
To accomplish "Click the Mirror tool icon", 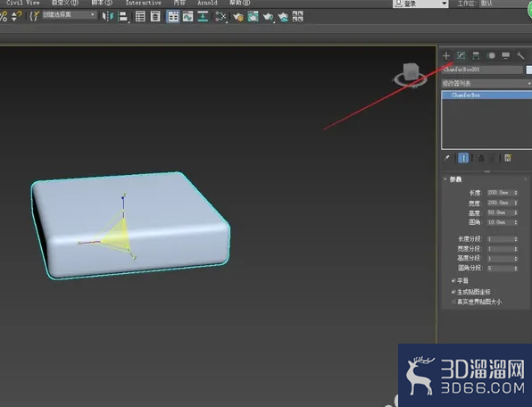I will [107, 16].
